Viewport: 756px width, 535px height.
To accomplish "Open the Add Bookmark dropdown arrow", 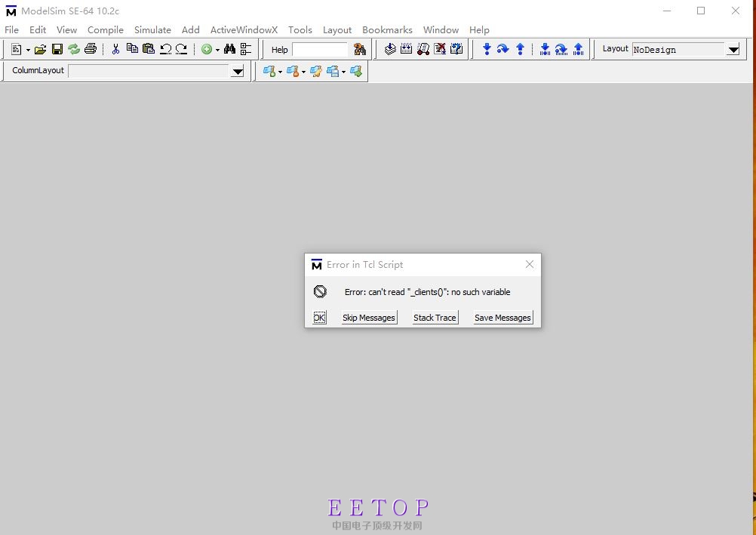I will click(x=280, y=72).
